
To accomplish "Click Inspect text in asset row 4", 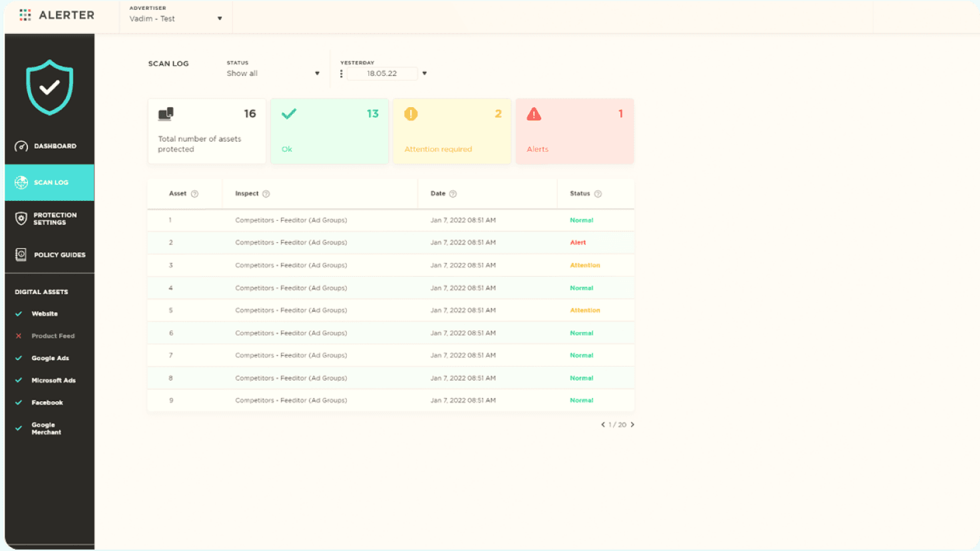I will (x=291, y=288).
